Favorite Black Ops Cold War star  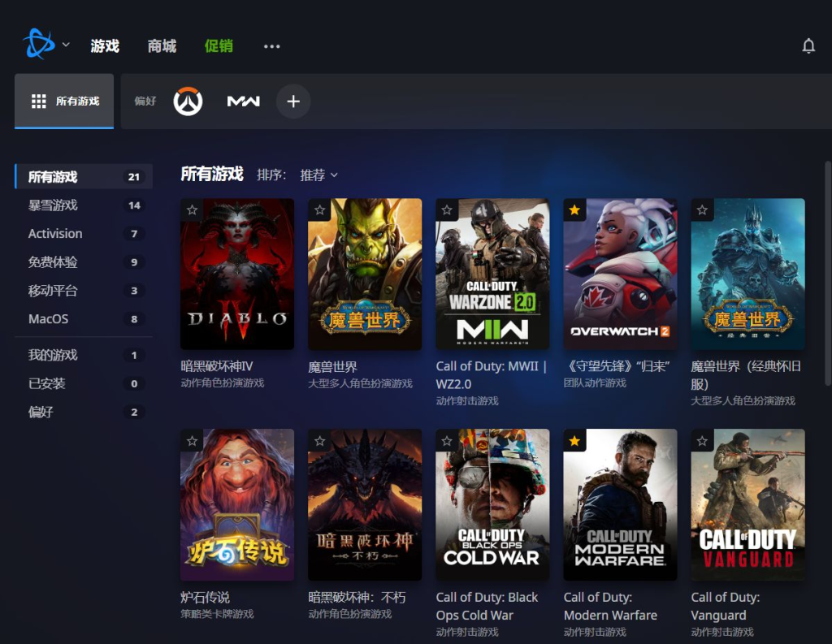pos(447,441)
